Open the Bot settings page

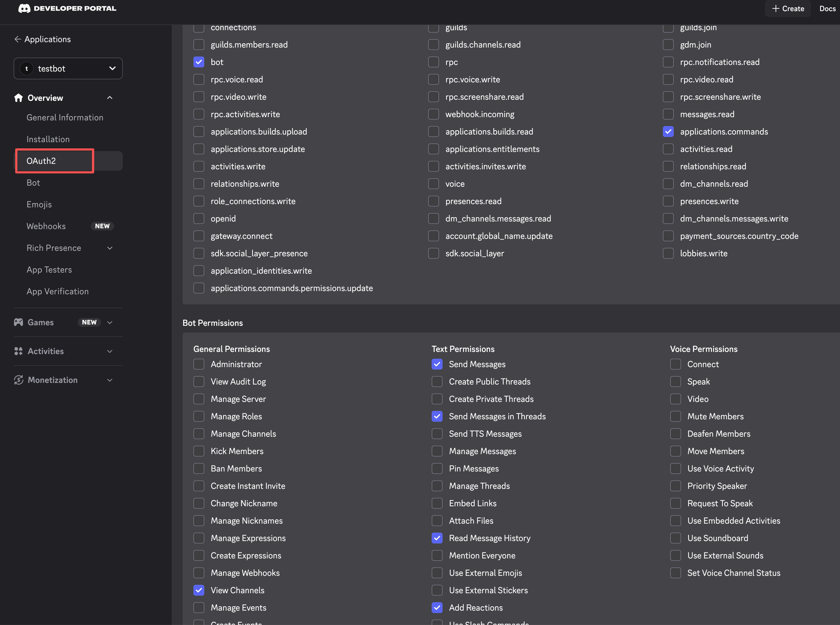click(x=33, y=183)
